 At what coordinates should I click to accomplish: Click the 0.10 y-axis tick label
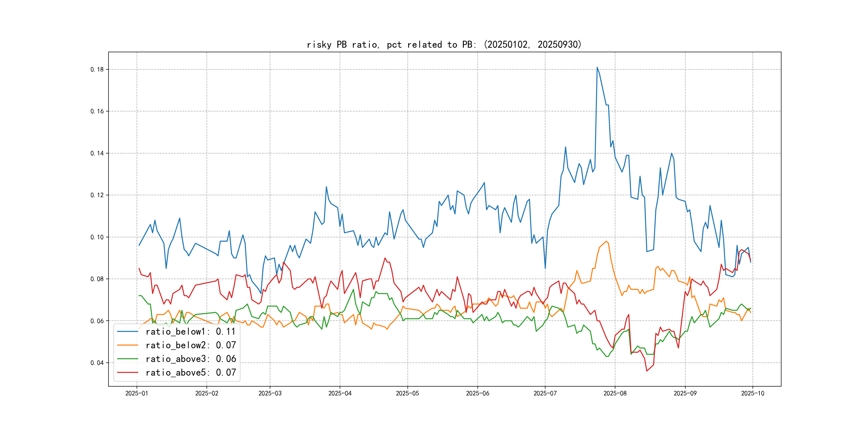pyautogui.click(x=97, y=237)
